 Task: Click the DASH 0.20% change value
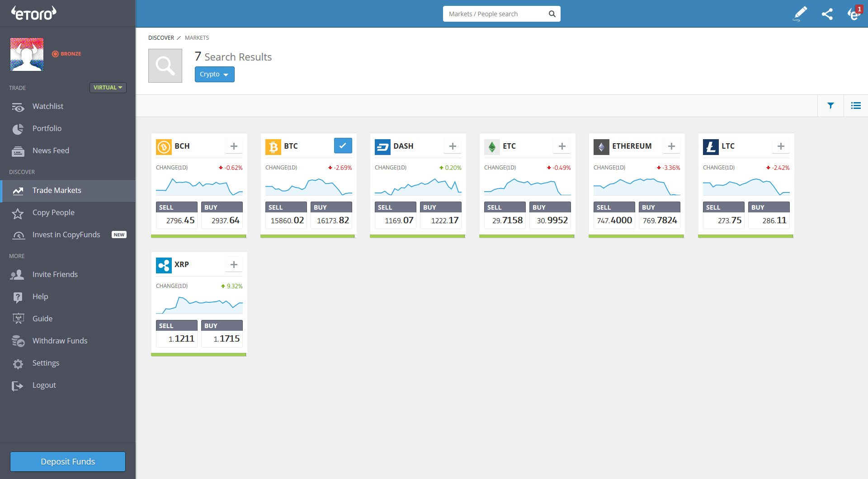[450, 168]
